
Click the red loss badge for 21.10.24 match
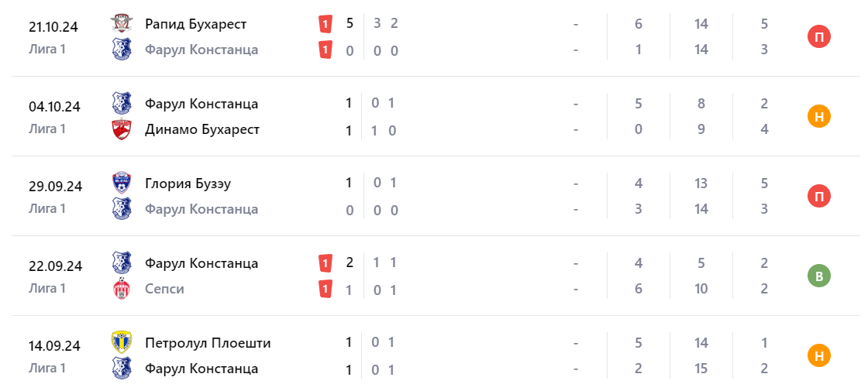coord(819,36)
